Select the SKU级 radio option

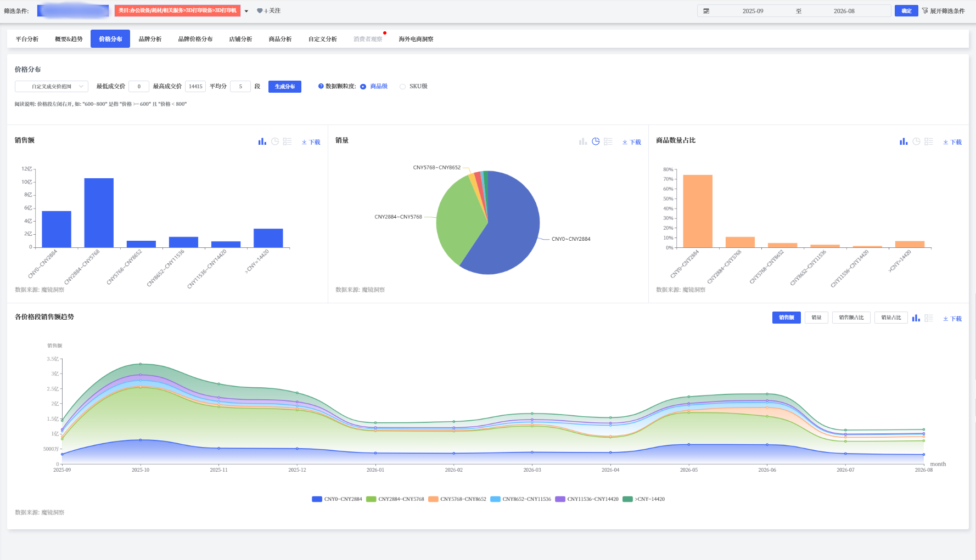pyautogui.click(x=402, y=87)
